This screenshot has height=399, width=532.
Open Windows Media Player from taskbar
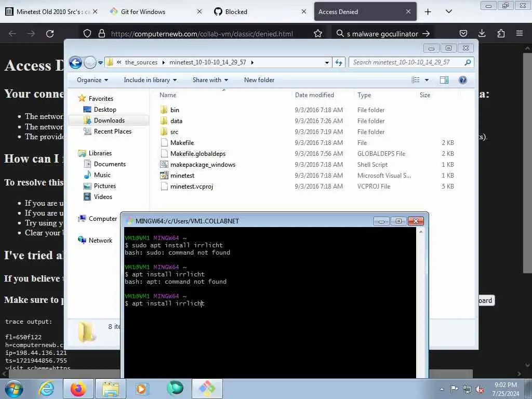point(142,389)
